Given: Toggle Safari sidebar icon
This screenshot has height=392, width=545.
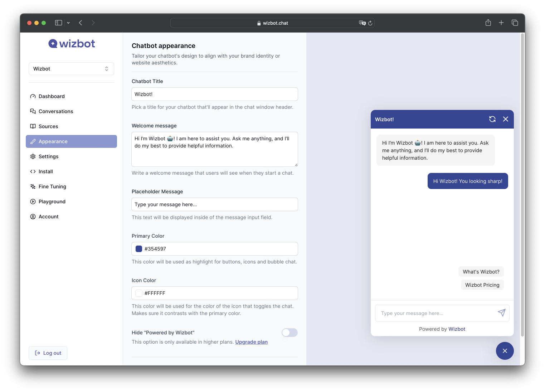Looking at the screenshot, I should tap(58, 23).
